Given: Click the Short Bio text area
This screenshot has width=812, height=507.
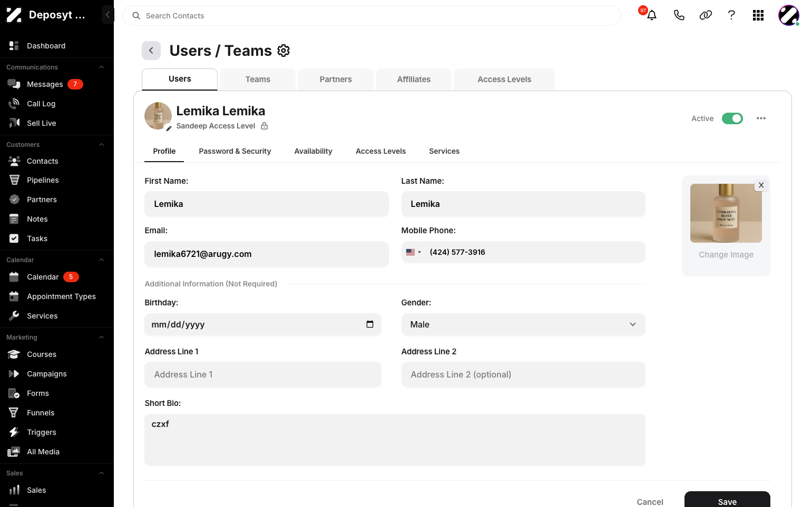Looking at the screenshot, I should pyautogui.click(x=395, y=440).
